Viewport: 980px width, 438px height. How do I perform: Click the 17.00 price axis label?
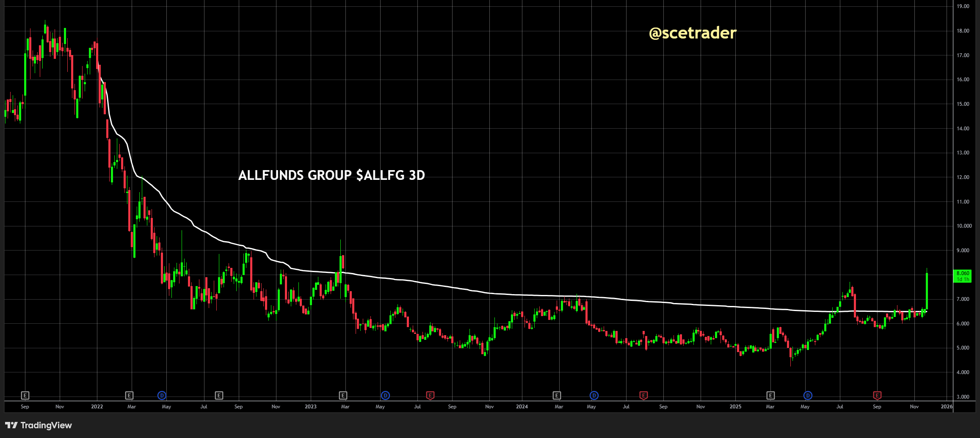click(x=963, y=55)
